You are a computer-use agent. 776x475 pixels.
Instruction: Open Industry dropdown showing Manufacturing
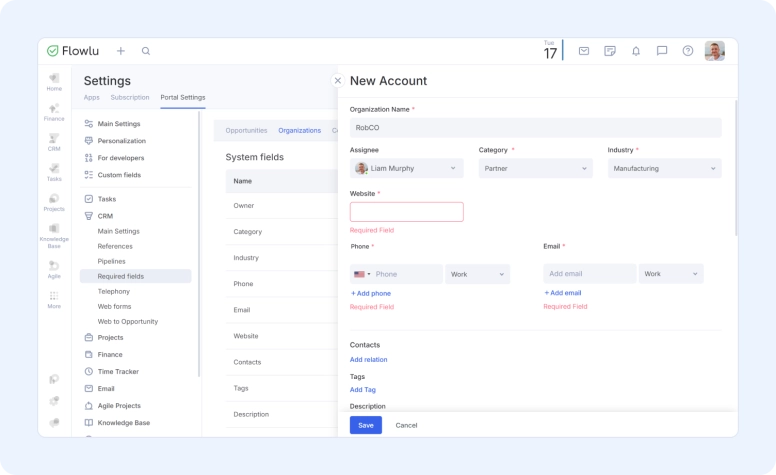tap(665, 168)
